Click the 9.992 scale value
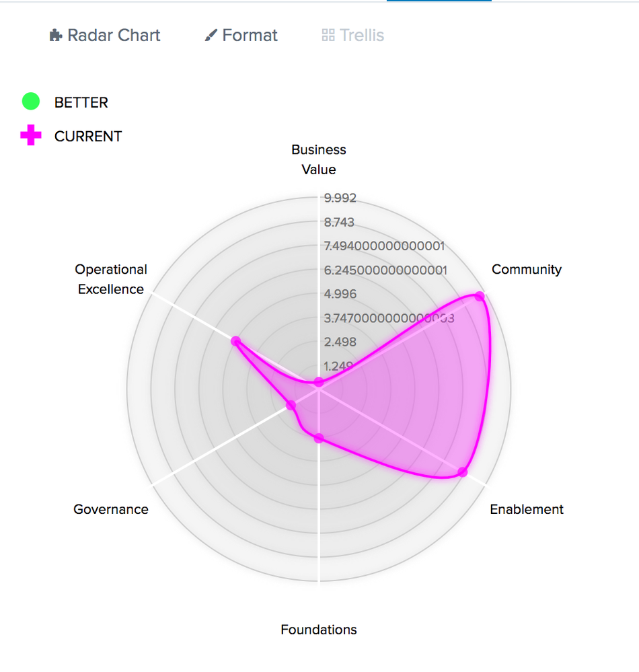This screenshot has width=639, height=672. tap(340, 198)
